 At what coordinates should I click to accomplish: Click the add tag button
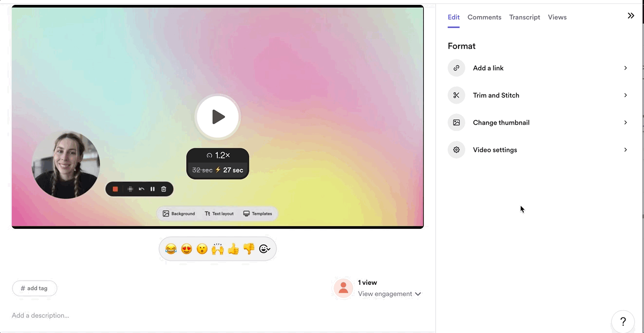tap(35, 288)
